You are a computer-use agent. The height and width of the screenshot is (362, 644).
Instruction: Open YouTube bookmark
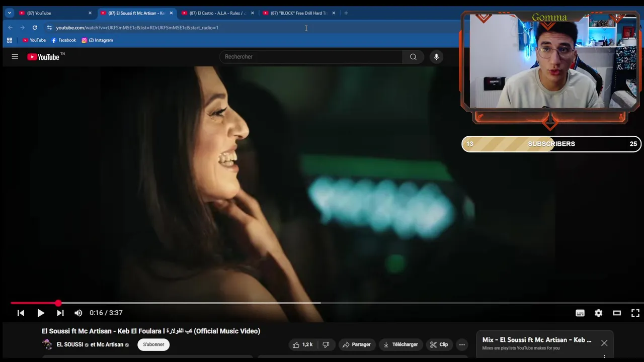coord(34,40)
